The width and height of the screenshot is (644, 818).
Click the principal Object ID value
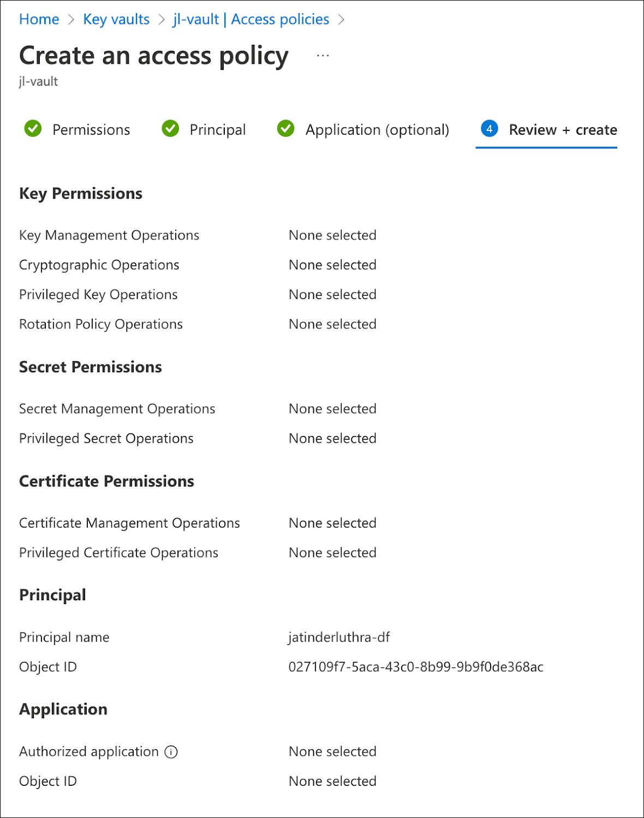[416, 667]
